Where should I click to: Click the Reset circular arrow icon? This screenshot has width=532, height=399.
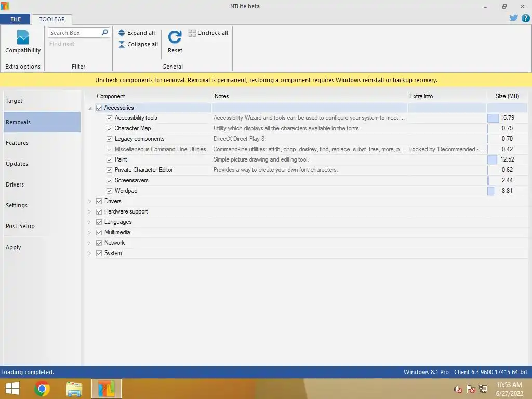pos(175,37)
